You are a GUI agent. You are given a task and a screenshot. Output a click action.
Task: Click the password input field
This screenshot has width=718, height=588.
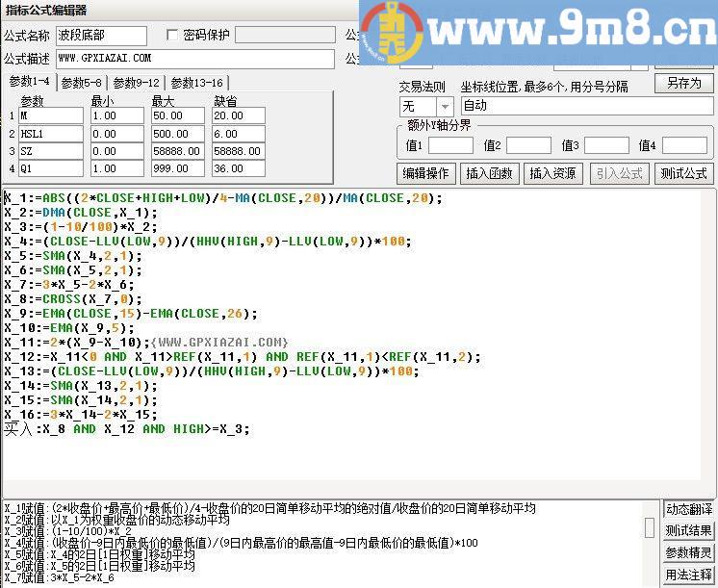(x=285, y=35)
